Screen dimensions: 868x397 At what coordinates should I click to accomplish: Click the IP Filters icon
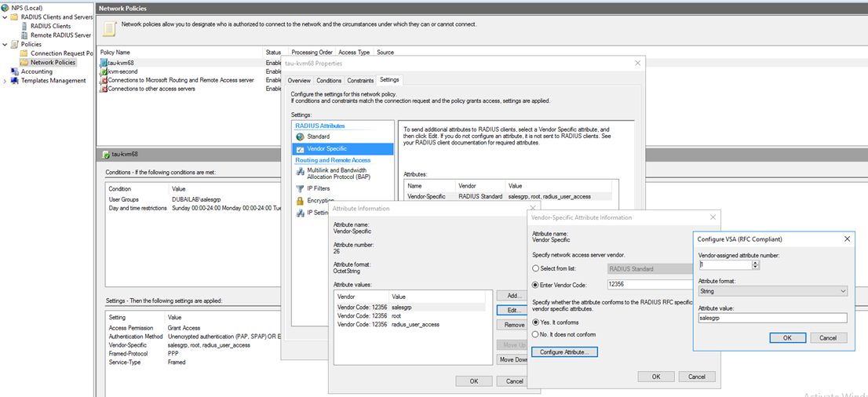[300, 188]
